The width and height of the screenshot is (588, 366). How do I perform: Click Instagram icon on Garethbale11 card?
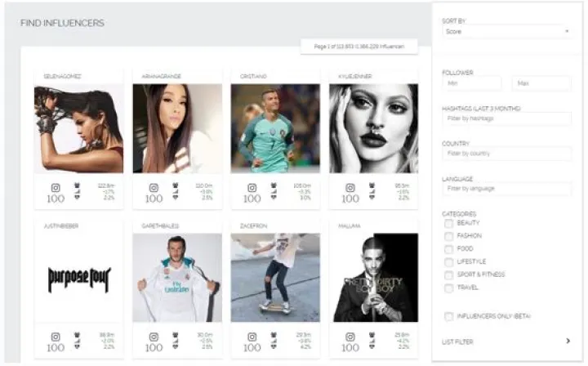click(154, 336)
